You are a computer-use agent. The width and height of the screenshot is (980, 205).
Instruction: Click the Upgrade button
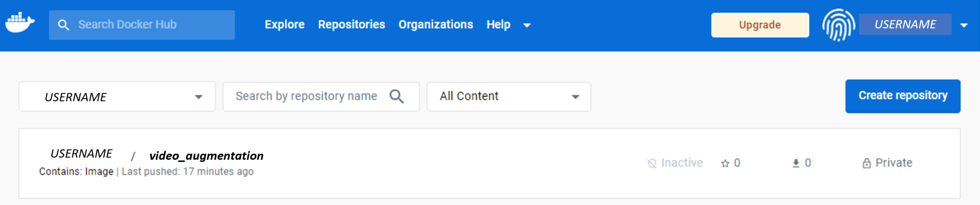tap(760, 25)
